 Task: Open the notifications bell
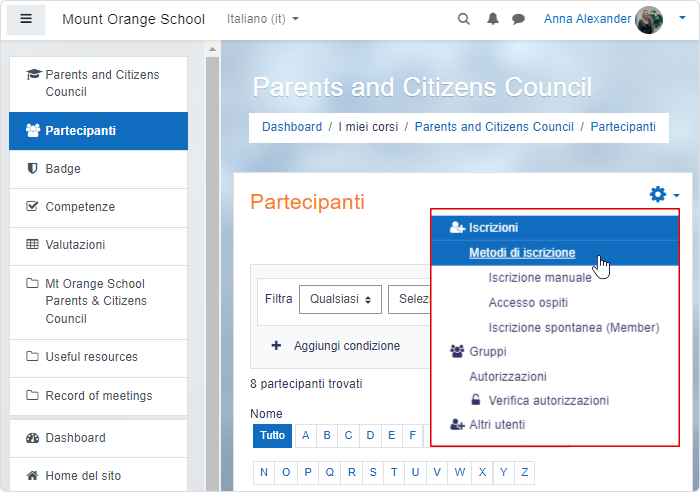tap(492, 19)
